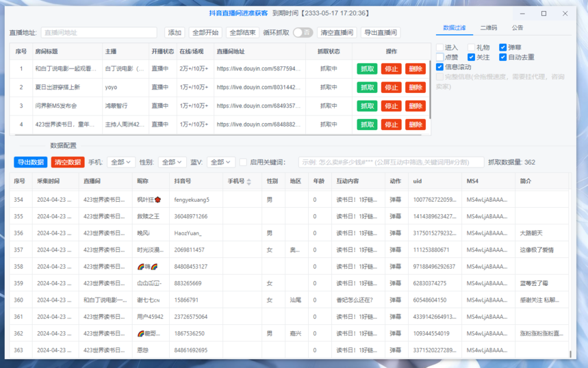Click 删除 for the 白丁说电影 room
This screenshot has height=368, width=588.
pos(416,69)
